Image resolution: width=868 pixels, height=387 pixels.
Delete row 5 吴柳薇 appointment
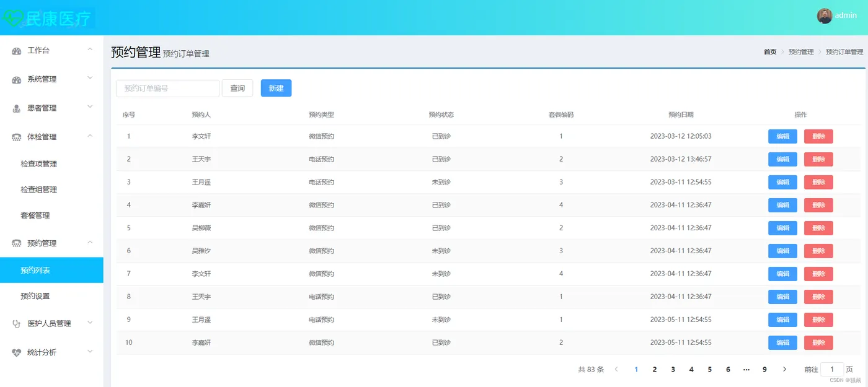point(818,228)
